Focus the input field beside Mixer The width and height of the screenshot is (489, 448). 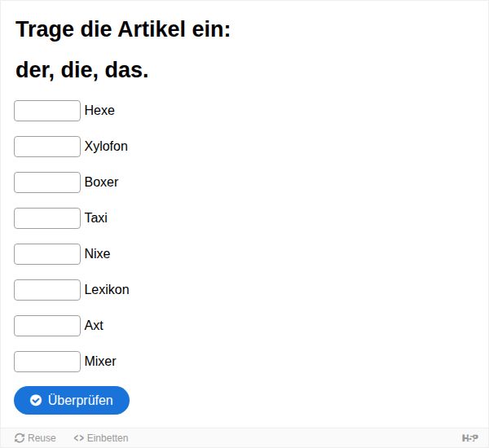point(47,362)
